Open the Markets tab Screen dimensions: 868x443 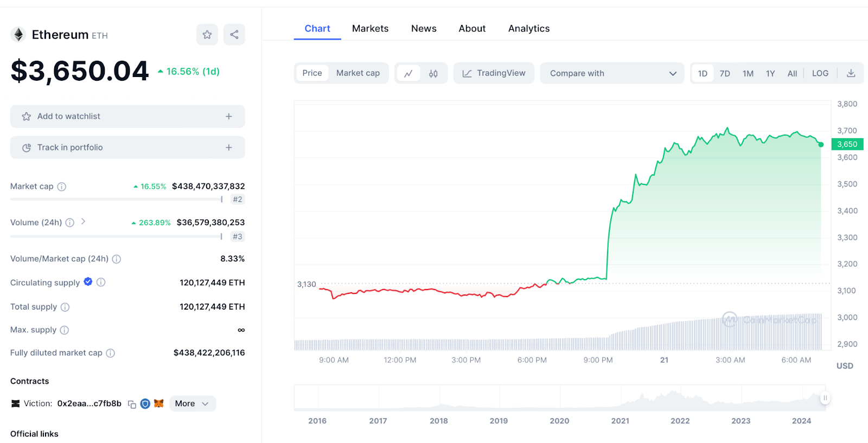[x=371, y=29]
